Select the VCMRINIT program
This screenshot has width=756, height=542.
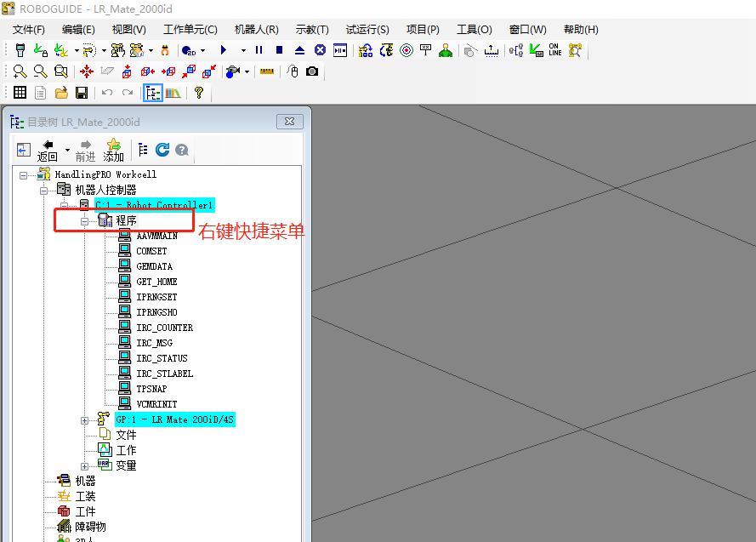point(156,404)
